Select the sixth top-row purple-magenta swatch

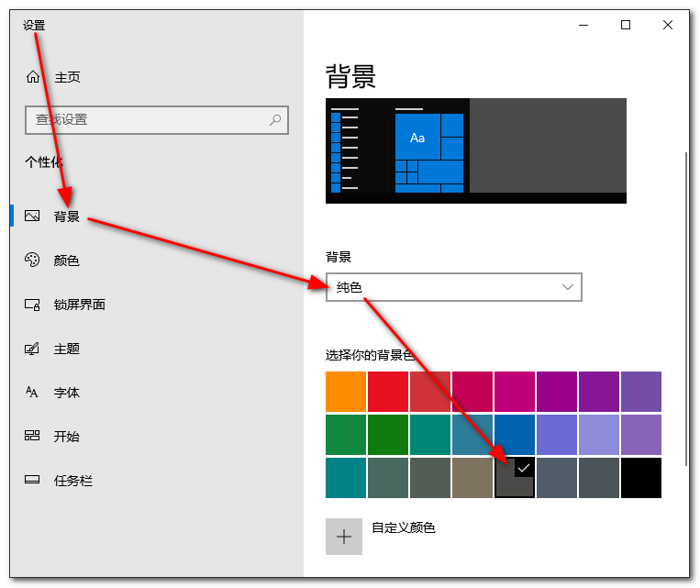click(x=557, y=392)
